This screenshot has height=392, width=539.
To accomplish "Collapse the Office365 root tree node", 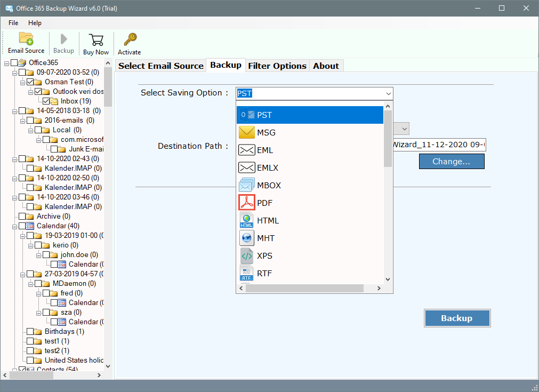I will point(6,63).
